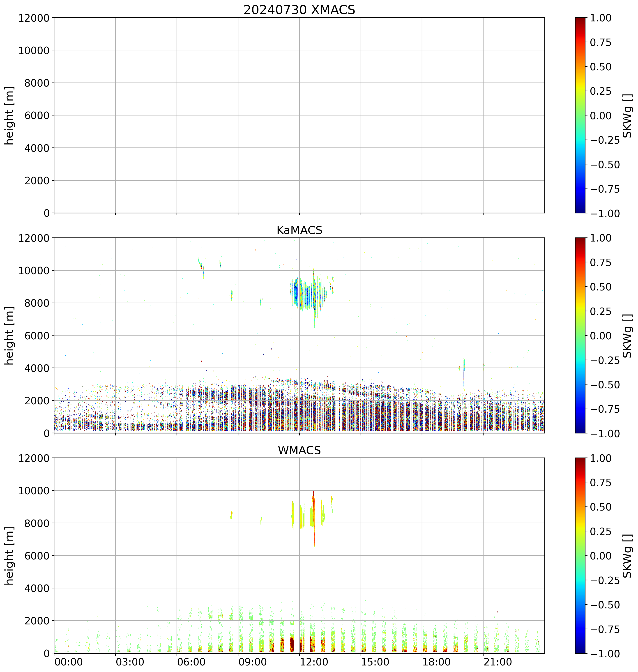Click the 20240730 XMACS plot title

[x=299, y=10]
